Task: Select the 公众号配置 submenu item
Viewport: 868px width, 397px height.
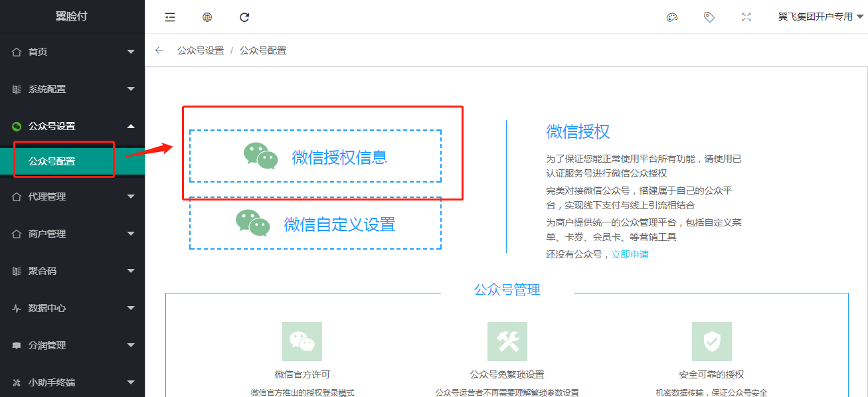Action: (72, 161)
